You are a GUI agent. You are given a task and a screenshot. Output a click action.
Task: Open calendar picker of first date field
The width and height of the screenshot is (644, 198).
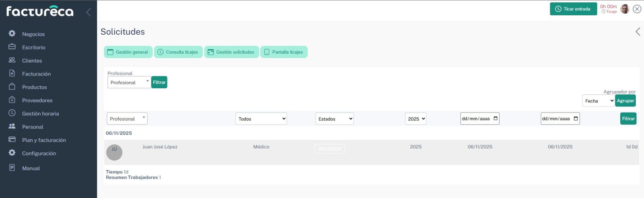[x=495, y=119]
